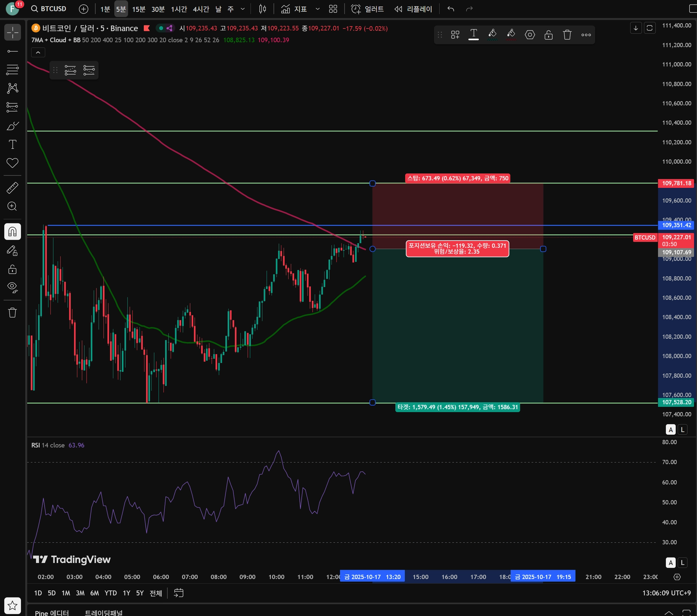
Task: Open the Fibonacci retracement tool
Action: (12, 69)
